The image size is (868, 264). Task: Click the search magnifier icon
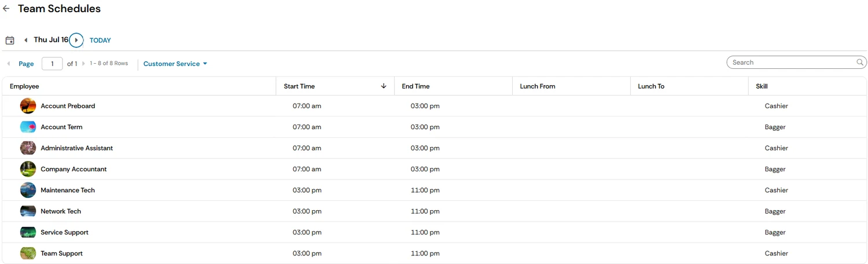point(860,63)
